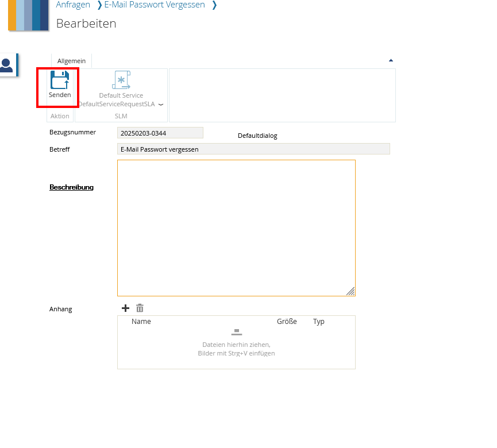This screenshot has height=448, width=497.
Task: Click the description box resize handle
Action: point(350,291)
